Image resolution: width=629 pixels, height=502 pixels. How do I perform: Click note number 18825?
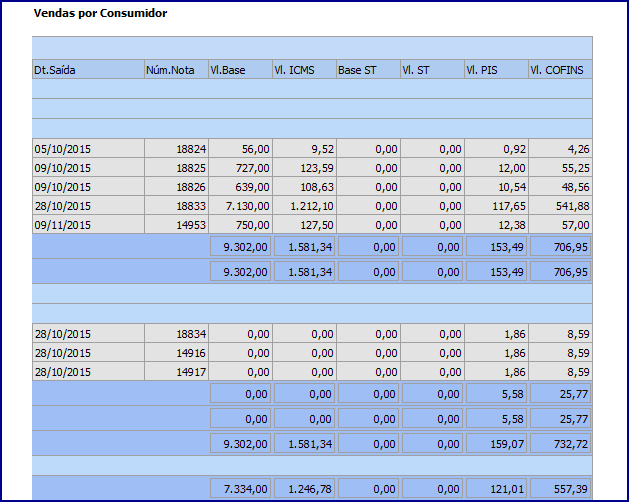(177, 168)
